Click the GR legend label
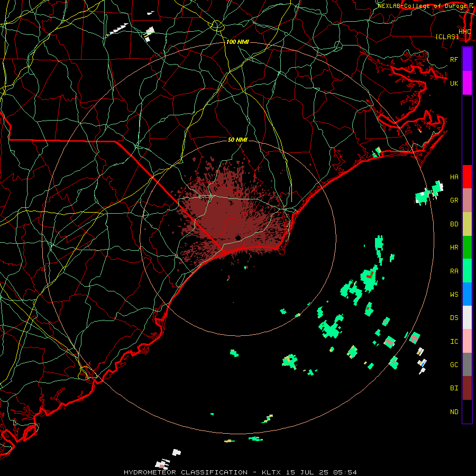 pyautogui.click(x=454, y=200)
